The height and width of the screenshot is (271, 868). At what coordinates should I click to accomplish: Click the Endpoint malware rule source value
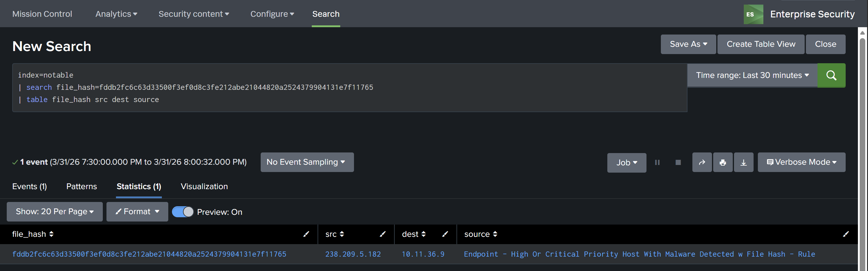639,254
